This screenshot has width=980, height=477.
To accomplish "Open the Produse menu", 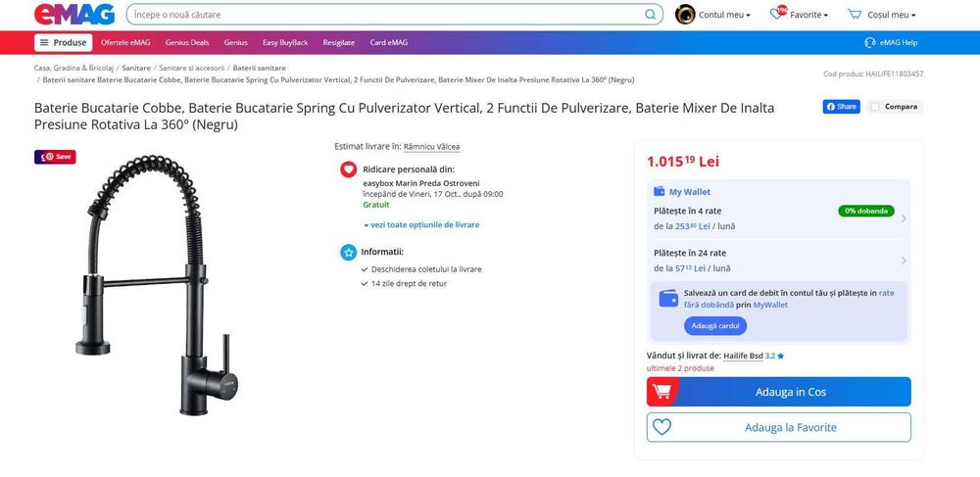I will 64,43.
